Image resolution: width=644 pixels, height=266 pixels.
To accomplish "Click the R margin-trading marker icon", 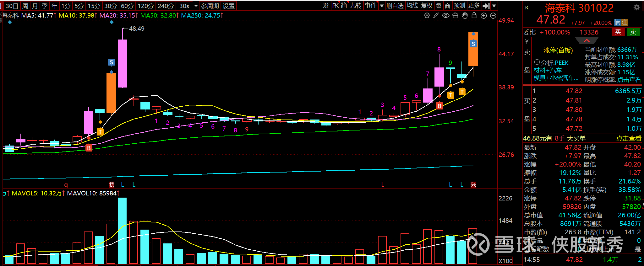I will coord(527,8).
